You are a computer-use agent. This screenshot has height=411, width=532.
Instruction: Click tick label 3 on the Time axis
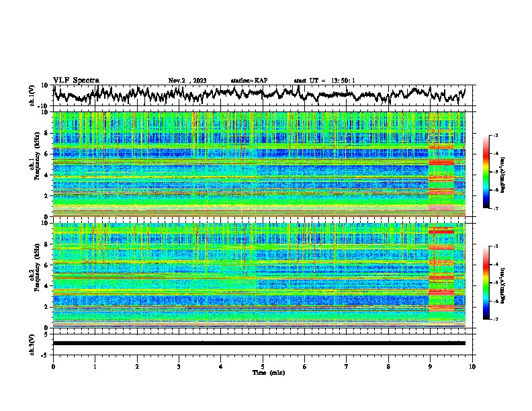coord(179,367)
